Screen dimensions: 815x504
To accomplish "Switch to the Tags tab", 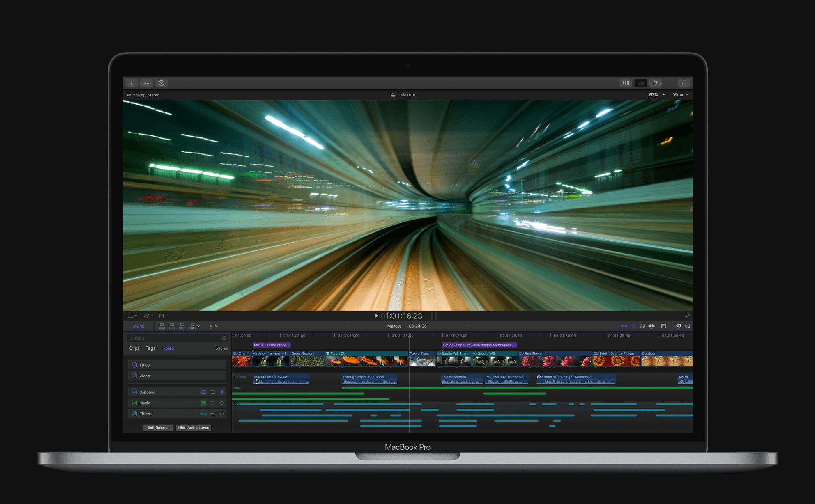I will [x=150, y=348].
